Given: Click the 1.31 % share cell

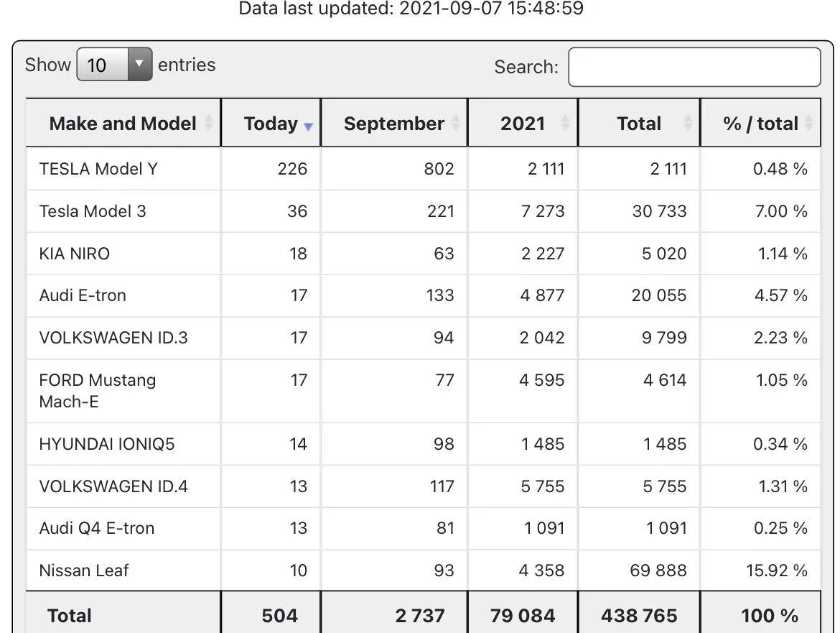Looking at the screenshot, I should click(783, 486).
